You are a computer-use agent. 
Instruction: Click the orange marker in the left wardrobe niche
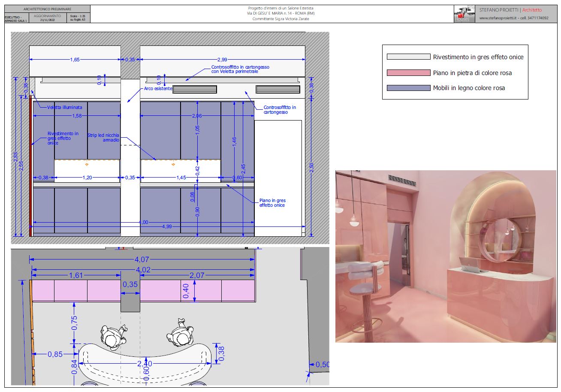87,164
